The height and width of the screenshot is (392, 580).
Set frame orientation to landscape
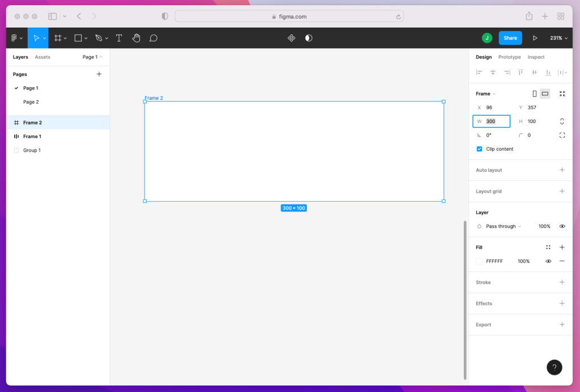pyautogui.click(x=545, y=94)
